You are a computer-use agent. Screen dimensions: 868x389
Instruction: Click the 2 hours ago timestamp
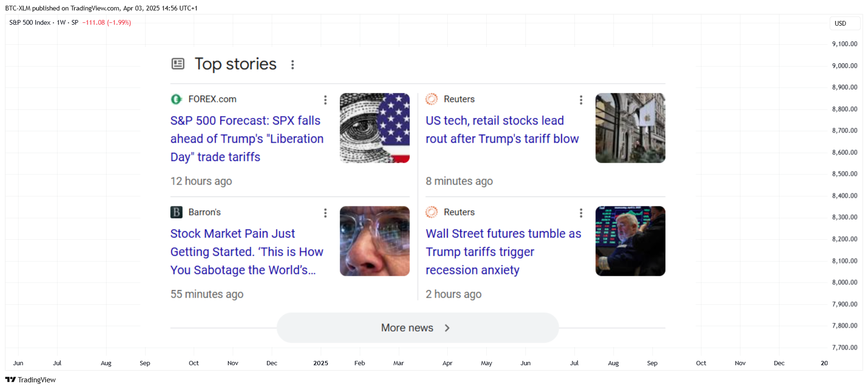pyautogui.click(x=454, y=294)
